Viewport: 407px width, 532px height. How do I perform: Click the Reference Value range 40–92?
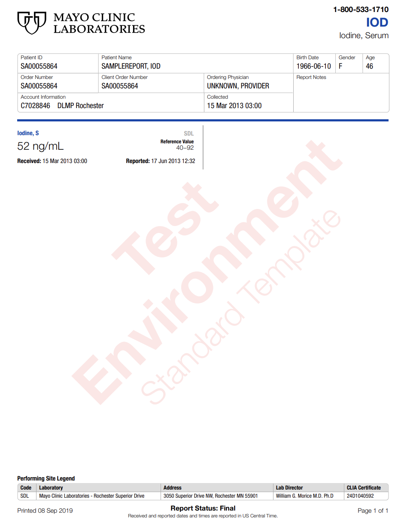point(185,148)
